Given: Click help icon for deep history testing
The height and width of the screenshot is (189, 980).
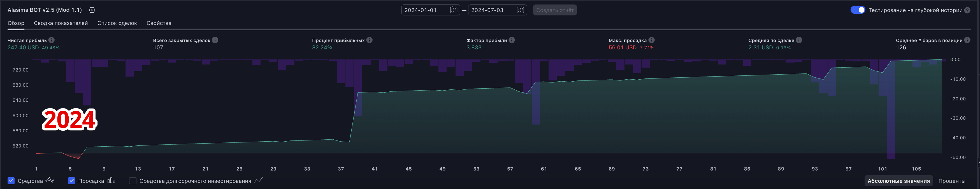Looking at the screenshot, I should coord(967,10).
